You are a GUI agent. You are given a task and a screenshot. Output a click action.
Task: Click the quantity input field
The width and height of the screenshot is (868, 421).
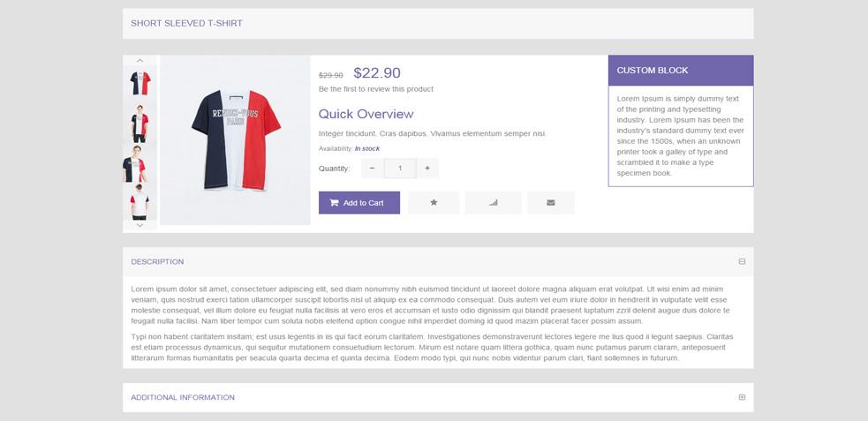pos(400,169)
